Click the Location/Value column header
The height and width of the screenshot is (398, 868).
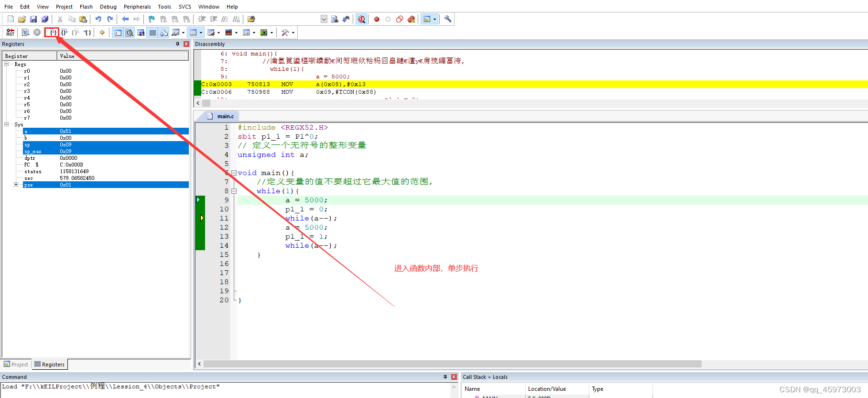[x=557, y=389]
